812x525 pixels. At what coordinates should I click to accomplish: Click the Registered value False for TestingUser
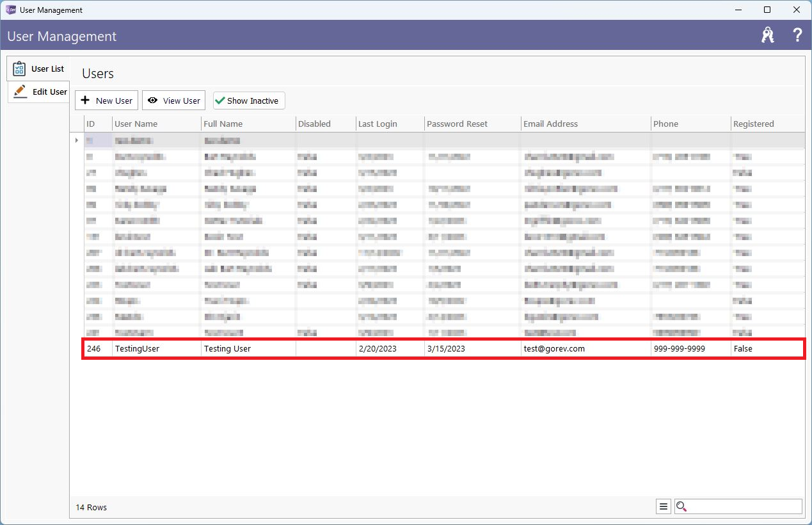click(x=768, y=349)
